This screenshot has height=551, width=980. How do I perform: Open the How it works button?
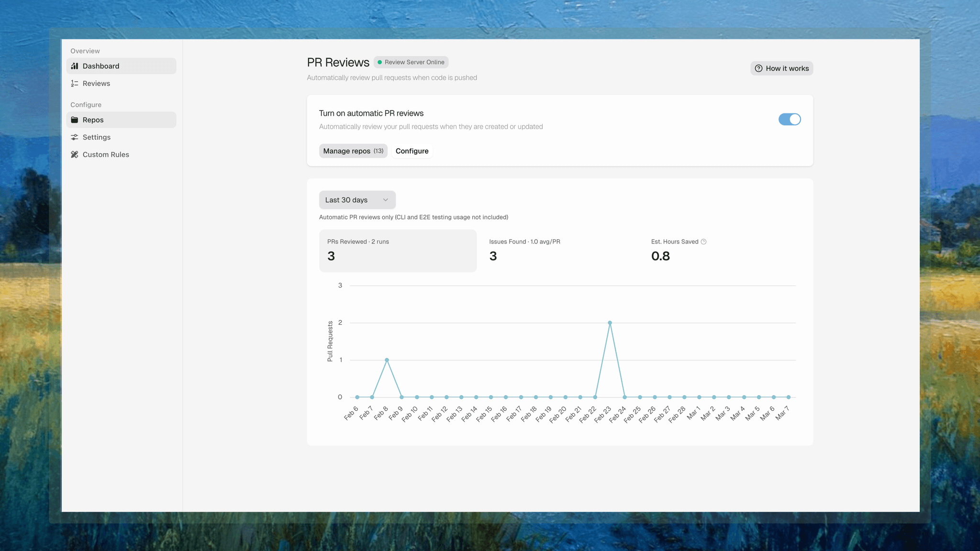[781, 68]
